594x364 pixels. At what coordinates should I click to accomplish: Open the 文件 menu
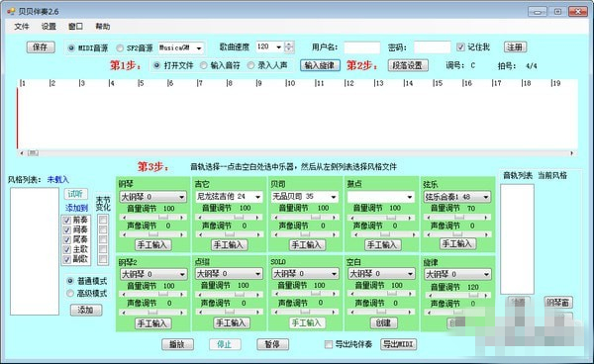[22, 26]
